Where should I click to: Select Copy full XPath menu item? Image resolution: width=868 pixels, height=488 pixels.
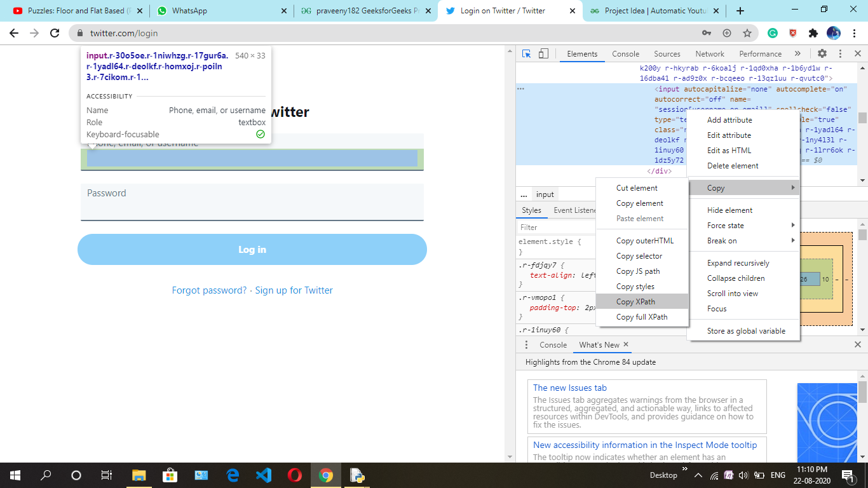click(642, 317)
